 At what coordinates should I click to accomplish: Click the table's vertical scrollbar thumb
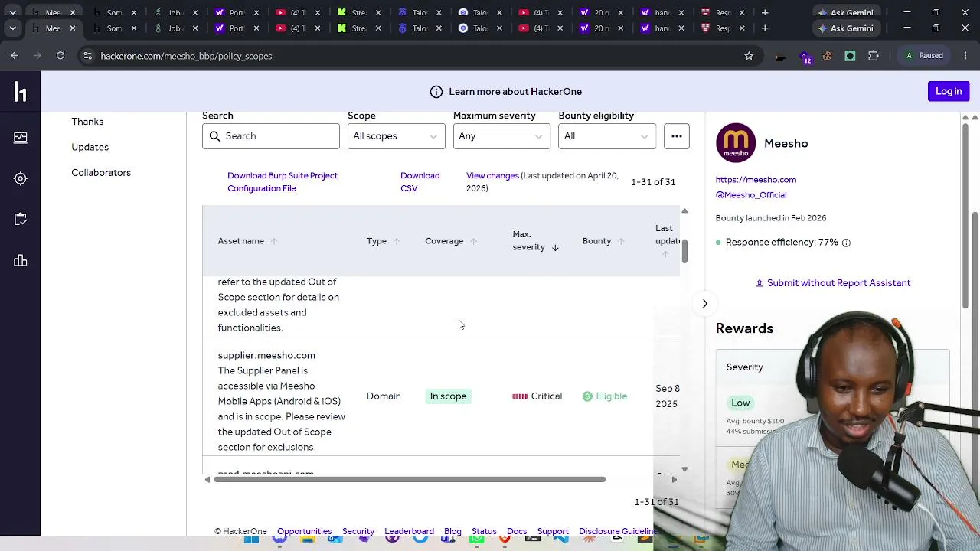[684, 251]
